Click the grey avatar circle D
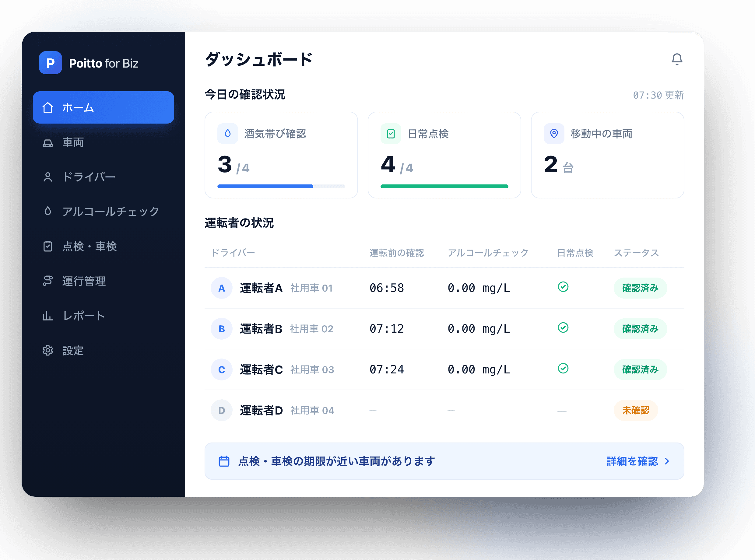 click(x=221, y=410)
